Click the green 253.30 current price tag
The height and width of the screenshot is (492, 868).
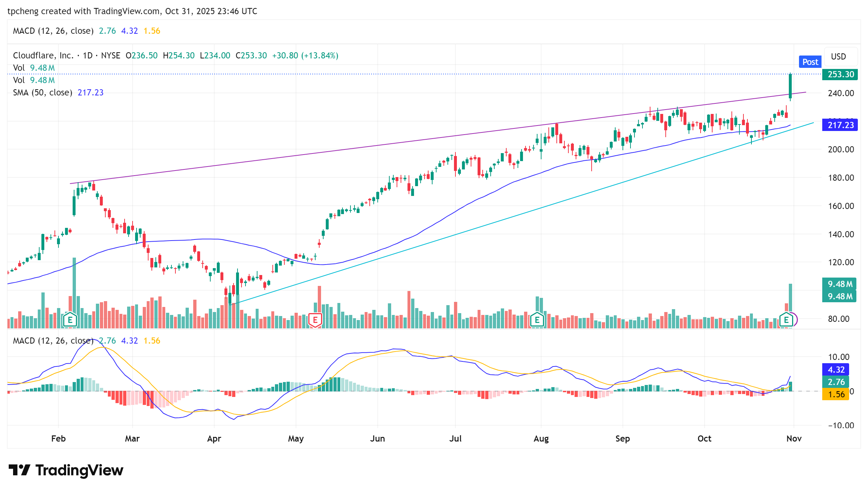840,74
